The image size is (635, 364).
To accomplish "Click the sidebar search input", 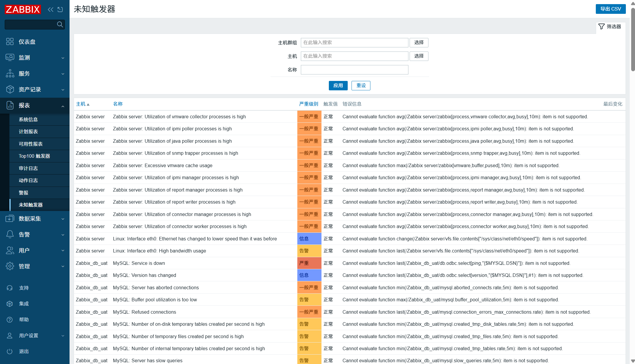I will click(30, 24).
